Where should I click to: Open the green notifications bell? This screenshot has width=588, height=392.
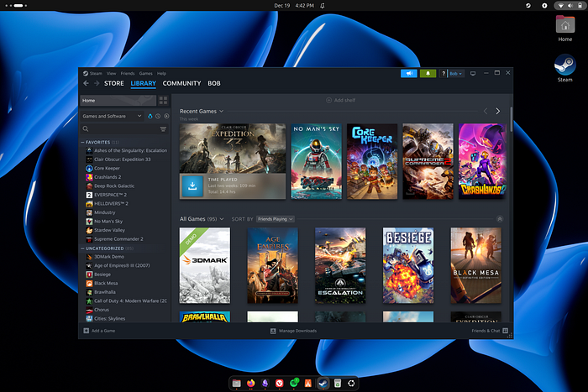tap(428, 74)
